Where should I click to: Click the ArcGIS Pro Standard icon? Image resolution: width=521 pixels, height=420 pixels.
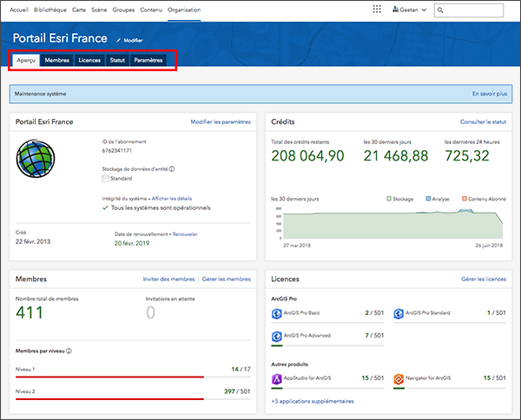399,313
